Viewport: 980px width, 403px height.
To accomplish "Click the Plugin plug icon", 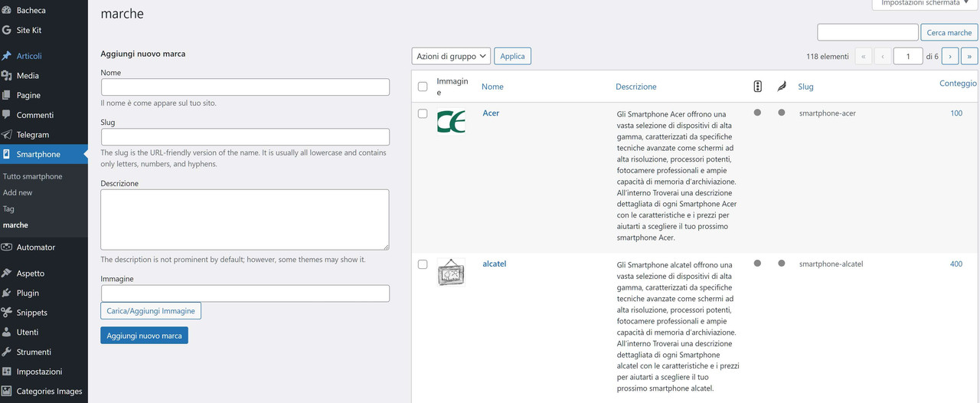I will (7, 293).
